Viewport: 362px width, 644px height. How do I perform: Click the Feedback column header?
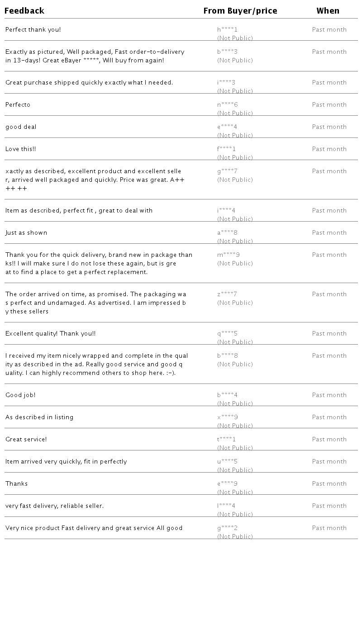click(x=24, y=11)
